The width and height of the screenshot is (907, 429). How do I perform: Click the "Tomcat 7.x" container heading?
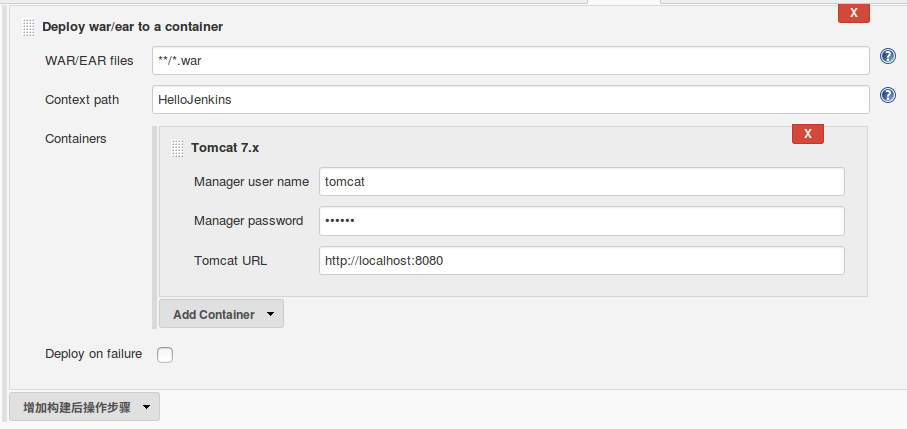click(225, 148)
